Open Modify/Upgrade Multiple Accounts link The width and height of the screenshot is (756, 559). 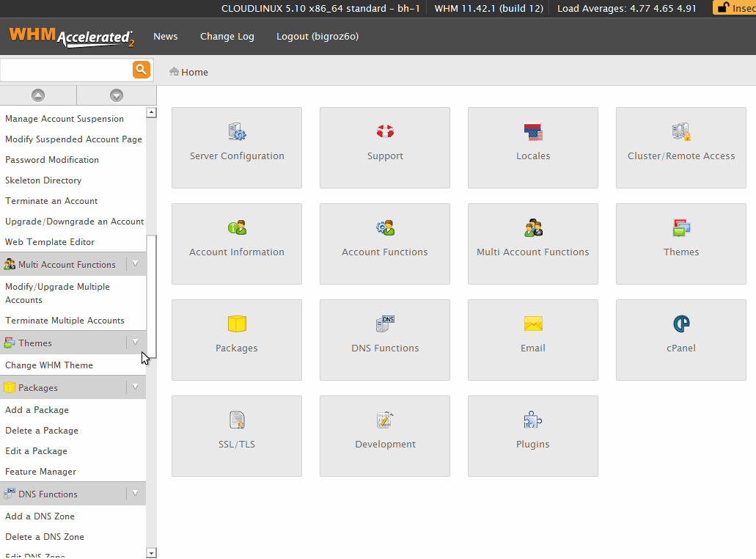(x=57, y=293)
